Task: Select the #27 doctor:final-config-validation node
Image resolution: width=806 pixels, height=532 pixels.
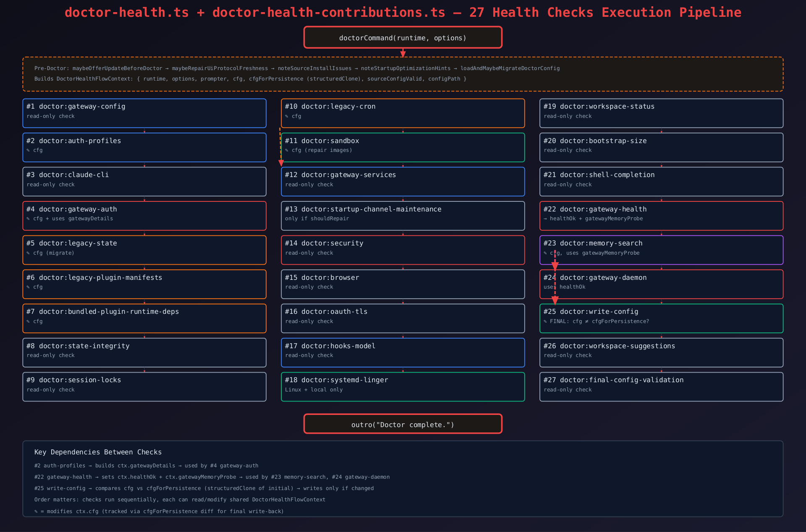Action: click(661, 387)
